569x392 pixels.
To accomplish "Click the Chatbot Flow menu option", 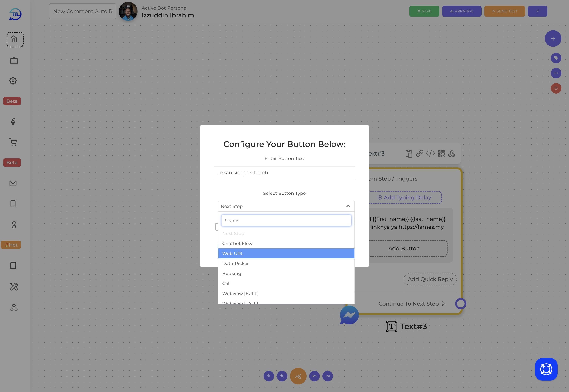I will (286, 243).
